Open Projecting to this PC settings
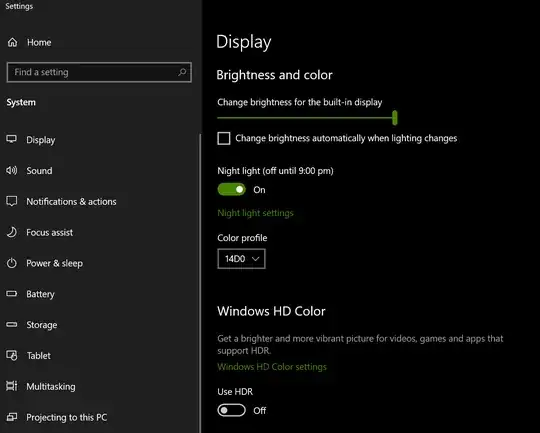The image size is (540, 433). pos(66,417)
